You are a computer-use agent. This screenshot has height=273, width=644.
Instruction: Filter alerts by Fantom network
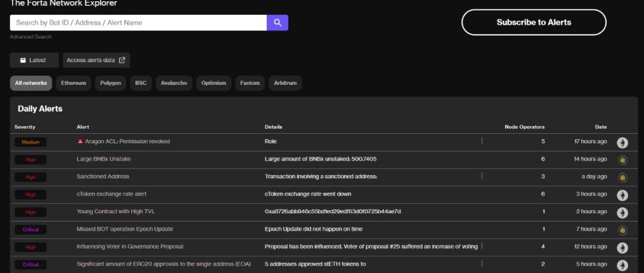[x=250, y=83]
